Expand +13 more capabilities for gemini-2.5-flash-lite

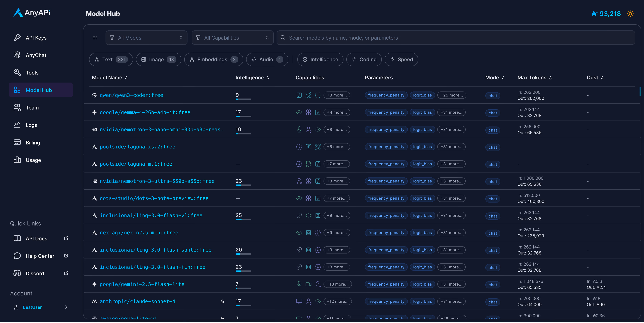[337, 284]
